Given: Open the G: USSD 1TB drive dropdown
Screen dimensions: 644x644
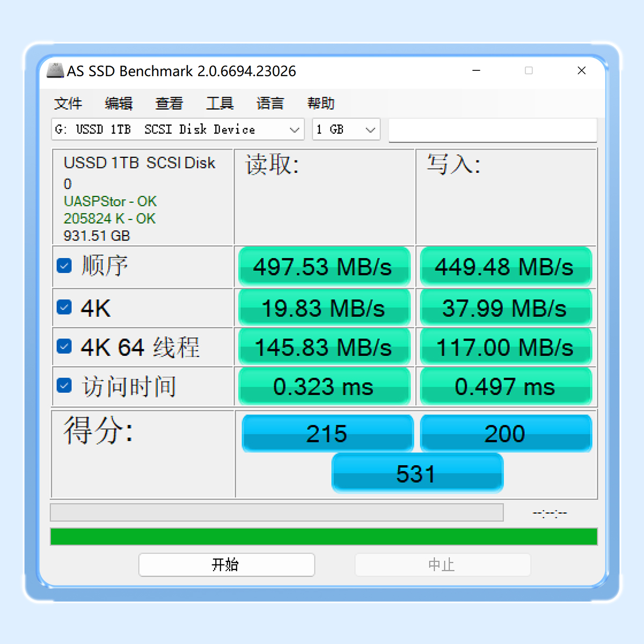Looking at the screenshot, I should coord(178,130).
